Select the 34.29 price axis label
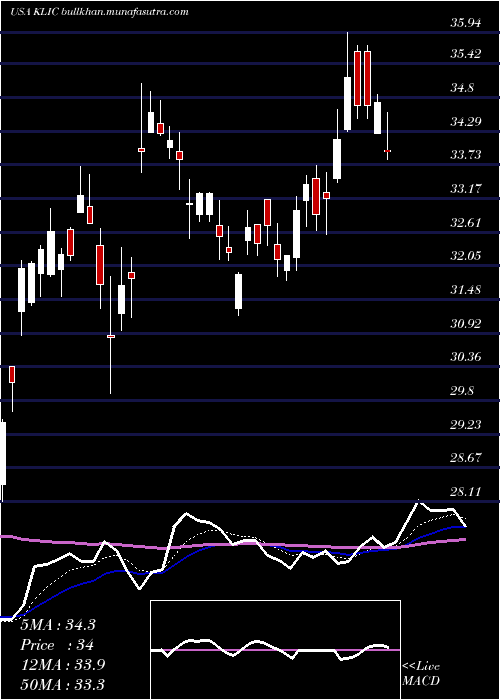 (x=466, y=121)
